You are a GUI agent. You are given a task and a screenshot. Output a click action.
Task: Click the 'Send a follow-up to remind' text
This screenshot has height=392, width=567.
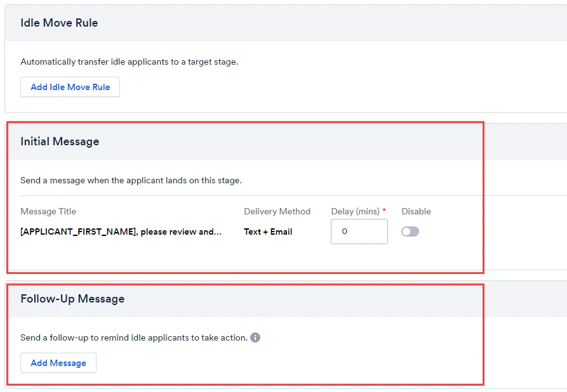pos(134,337)
